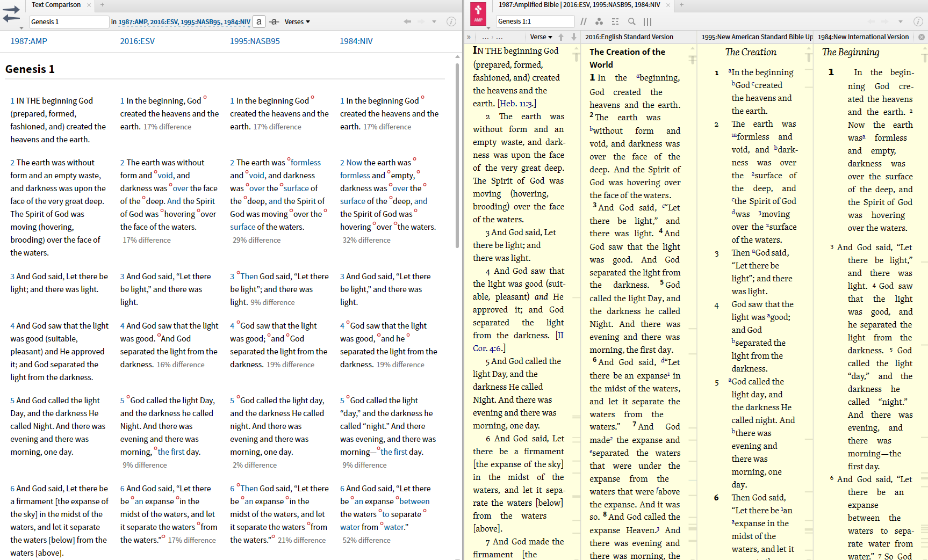The image size is (928, 560).
Task: Close the multiple resources header with the X icon
Action: point(922,37)
